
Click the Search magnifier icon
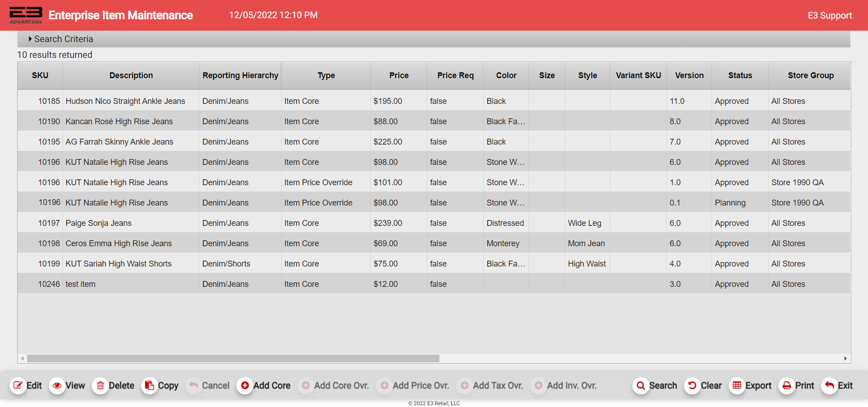coord(641,385)
